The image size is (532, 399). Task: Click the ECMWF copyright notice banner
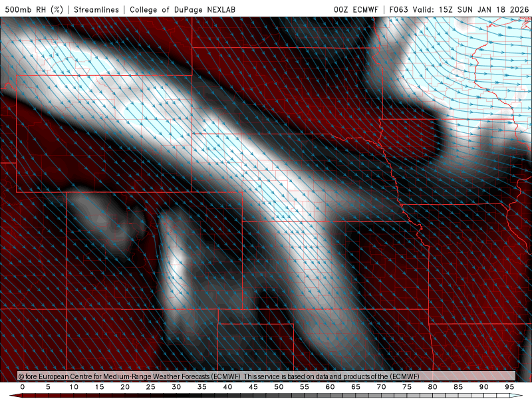[x=267, y=376]
